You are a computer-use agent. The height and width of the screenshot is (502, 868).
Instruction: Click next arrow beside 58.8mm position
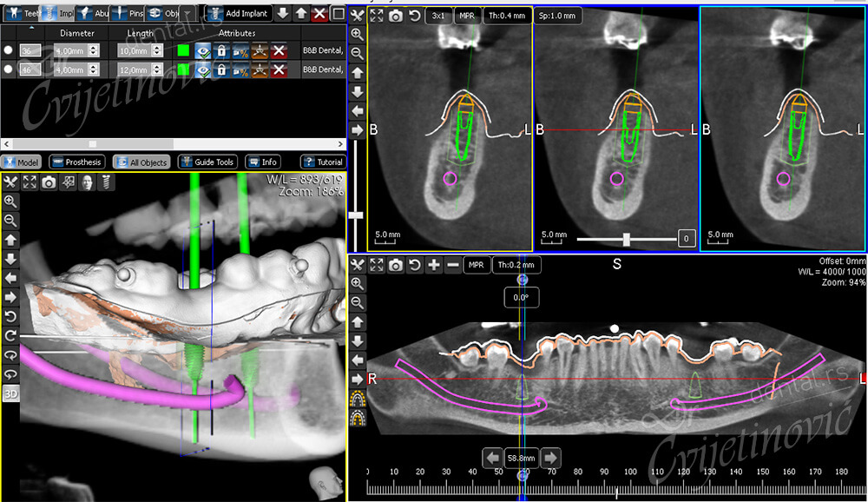(x=550, y=457)
